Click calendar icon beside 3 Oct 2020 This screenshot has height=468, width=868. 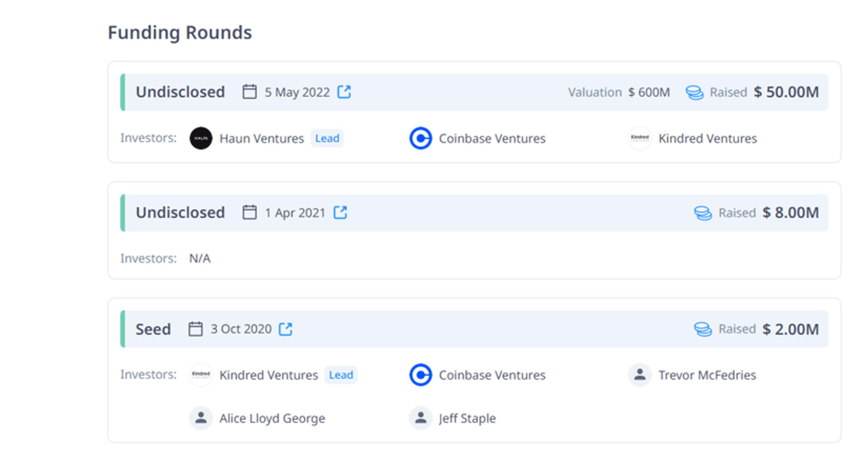[x=195, y=328]
